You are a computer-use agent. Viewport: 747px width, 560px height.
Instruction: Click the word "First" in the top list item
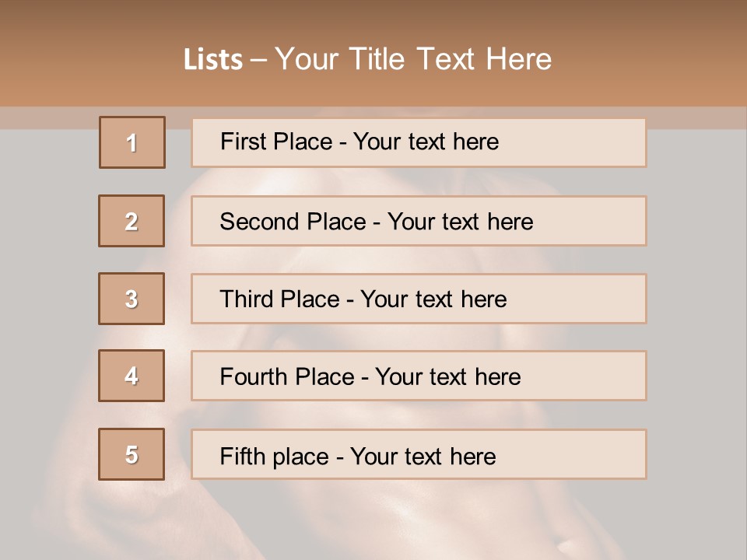242,142
